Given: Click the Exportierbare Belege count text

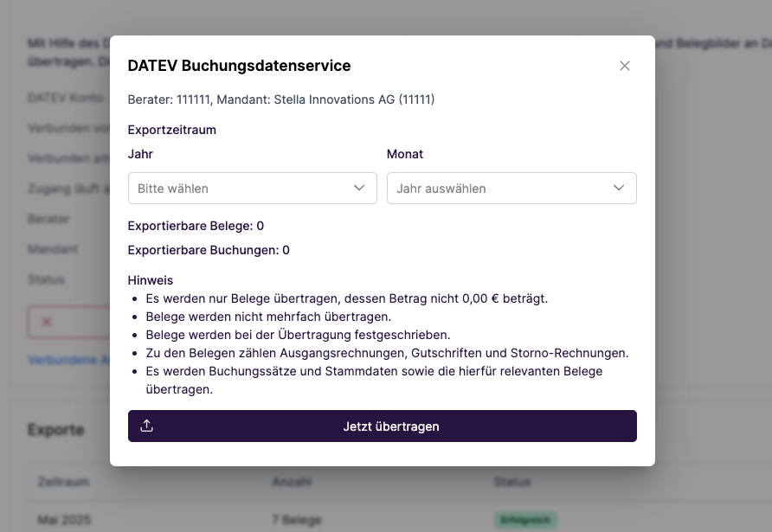Looking at the screenshot, I should coord(195,226).
